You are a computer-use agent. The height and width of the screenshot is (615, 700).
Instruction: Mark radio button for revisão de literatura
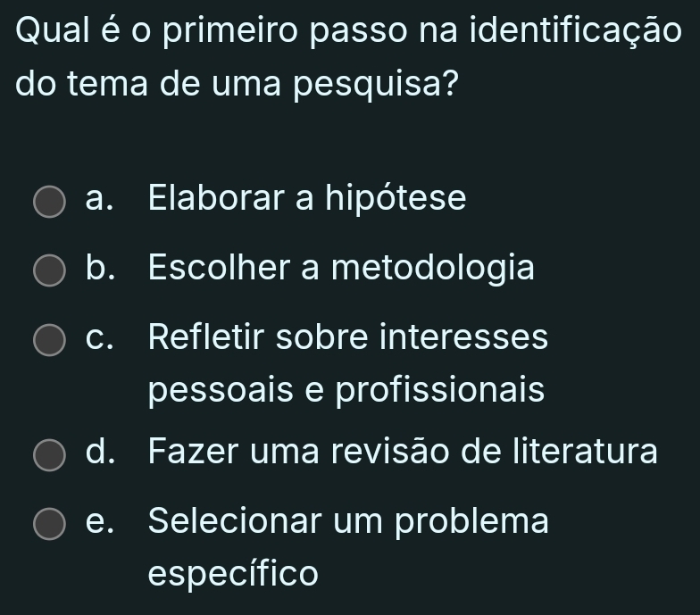50,455
